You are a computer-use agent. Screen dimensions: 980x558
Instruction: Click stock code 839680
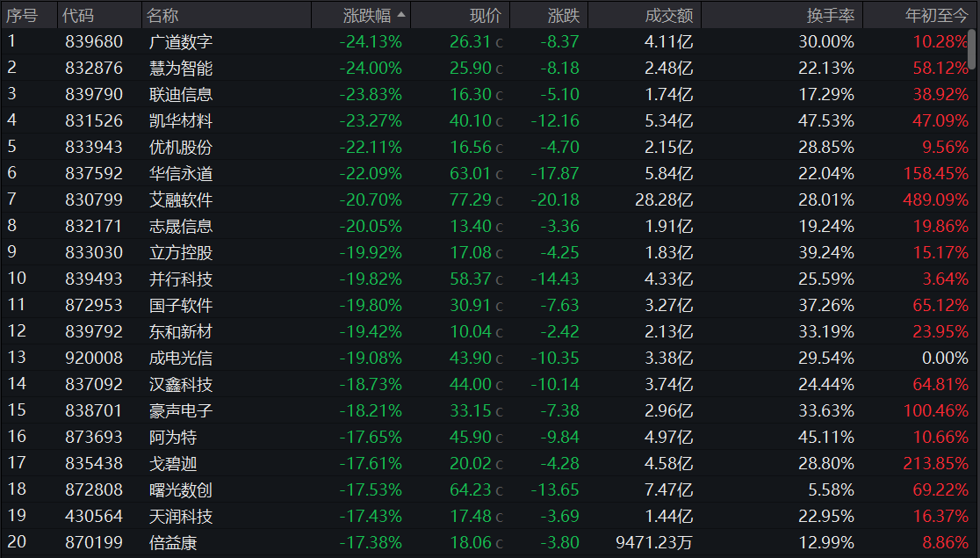[x=94, y=42]
